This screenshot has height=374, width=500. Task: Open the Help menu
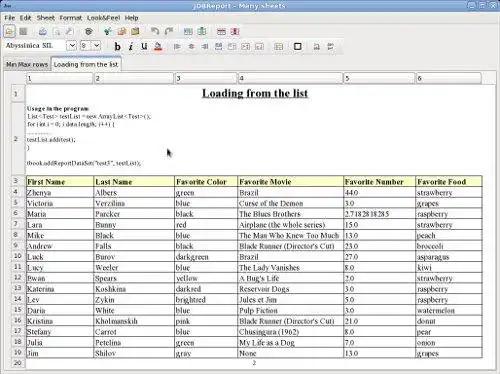tap(132, 18)
